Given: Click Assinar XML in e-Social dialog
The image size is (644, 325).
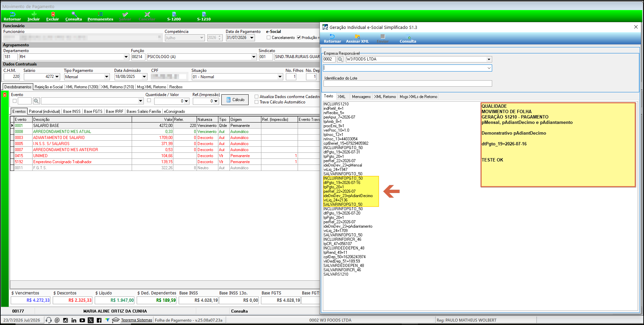Looking at the screenshot, I should (x=357, y=39).
